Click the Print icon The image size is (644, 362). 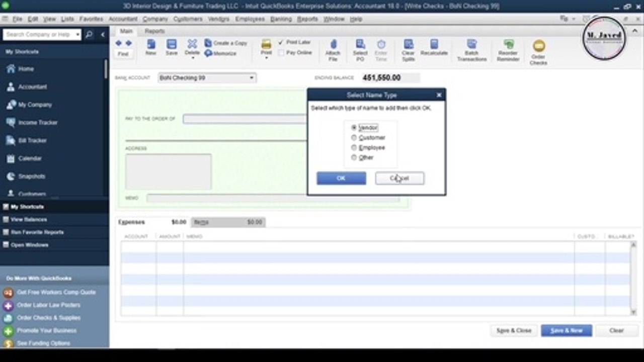(266, 44)
